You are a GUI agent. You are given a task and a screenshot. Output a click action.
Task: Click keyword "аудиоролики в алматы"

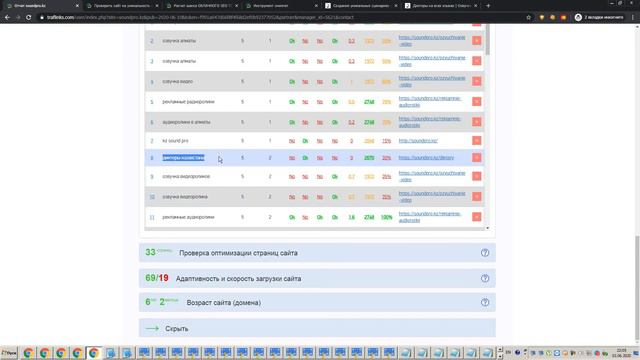(x=186, y=122)
